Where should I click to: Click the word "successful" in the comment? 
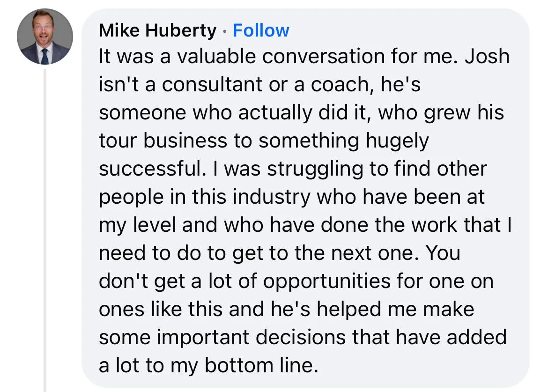pyautogui.click(x=150, y=169)
